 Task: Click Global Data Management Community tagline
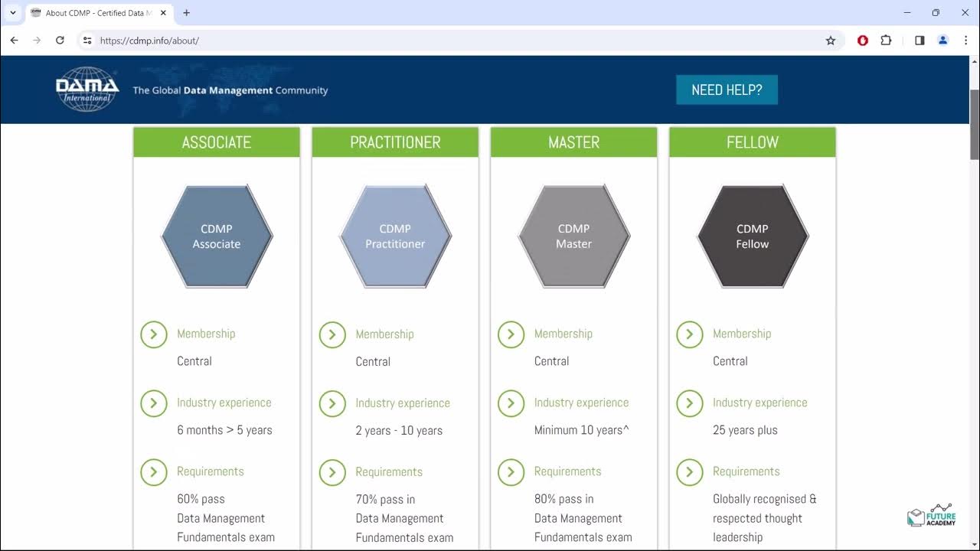[x=230, y=90]
